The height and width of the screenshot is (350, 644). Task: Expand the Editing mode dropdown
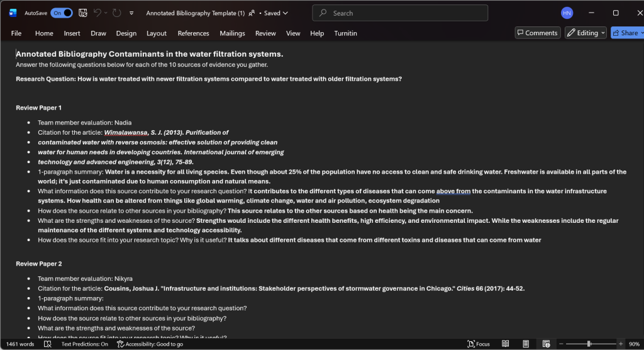(586, 33)
